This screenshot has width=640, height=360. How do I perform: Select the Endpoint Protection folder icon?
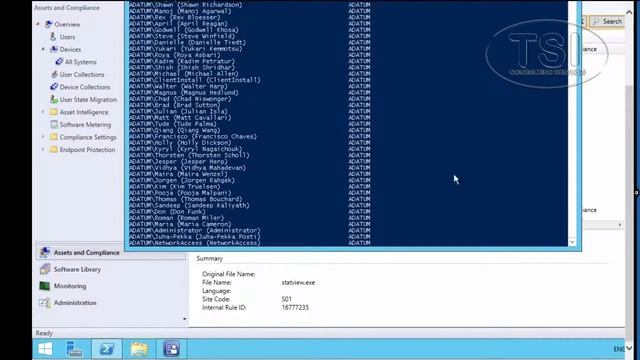pyautogui.click(x=53, y=149)
